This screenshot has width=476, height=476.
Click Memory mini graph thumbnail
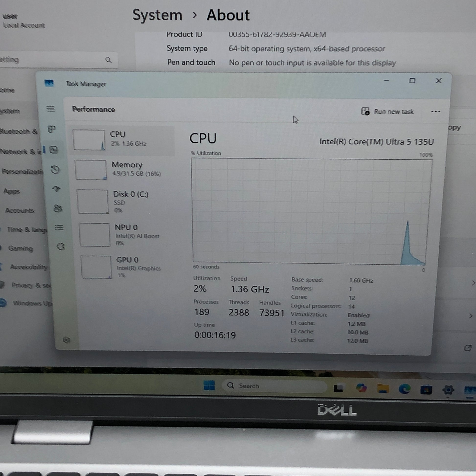click(91, 170)
